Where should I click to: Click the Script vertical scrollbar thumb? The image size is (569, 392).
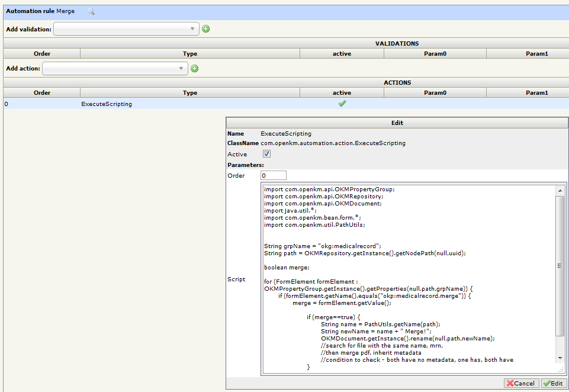[560, 266]
